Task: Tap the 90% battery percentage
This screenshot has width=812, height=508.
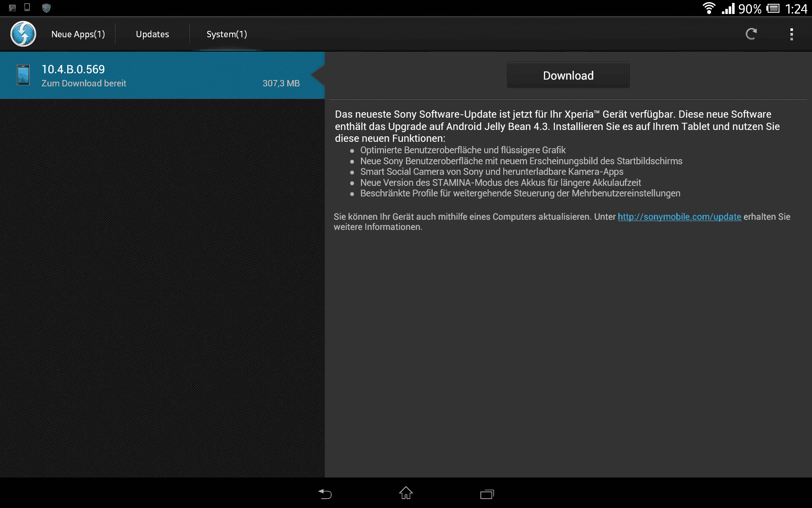Action: [x=750, y=8]
